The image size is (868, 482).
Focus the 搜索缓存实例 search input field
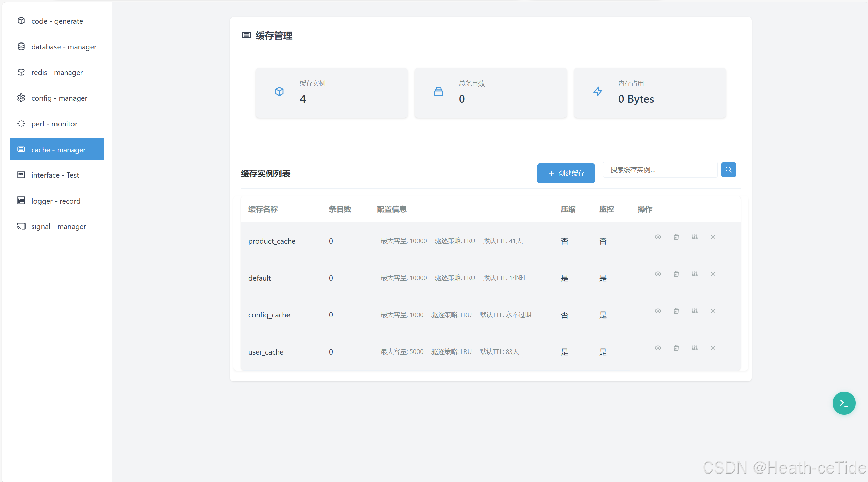tap(659, 170)
